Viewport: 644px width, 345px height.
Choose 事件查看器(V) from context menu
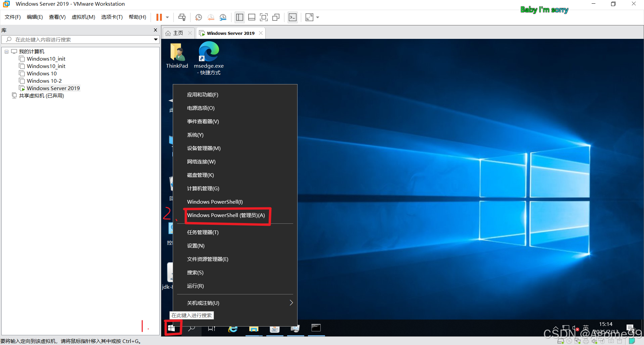click(x=235, y=122)
